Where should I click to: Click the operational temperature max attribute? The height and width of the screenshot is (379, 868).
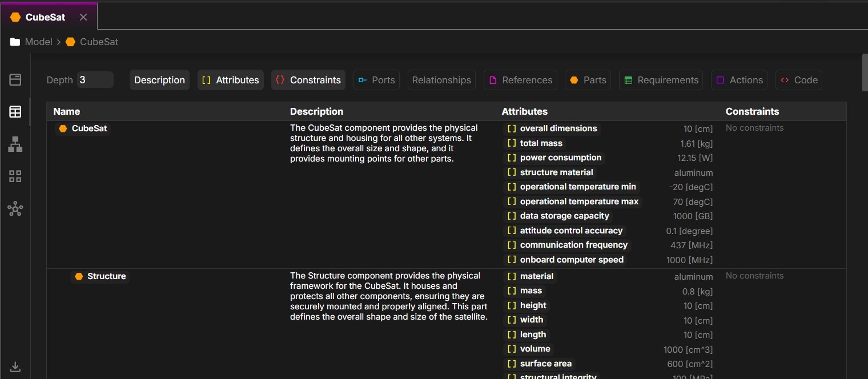pyautogui.click(x=573, y=201)
